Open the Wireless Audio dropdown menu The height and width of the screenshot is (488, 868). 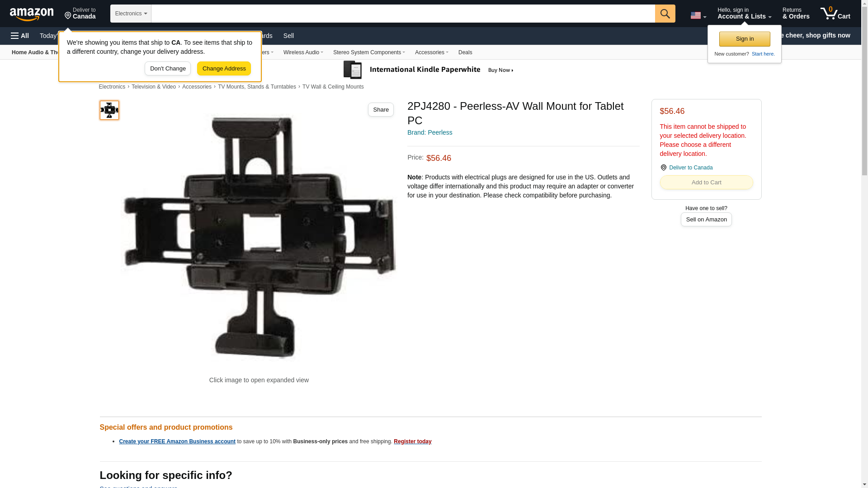303,52
